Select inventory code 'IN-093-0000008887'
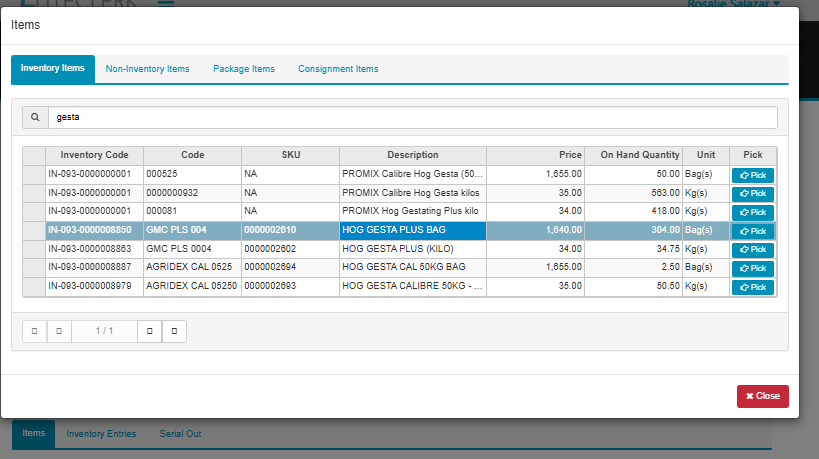This screenshot has width=819, height=459. [95, 267]
